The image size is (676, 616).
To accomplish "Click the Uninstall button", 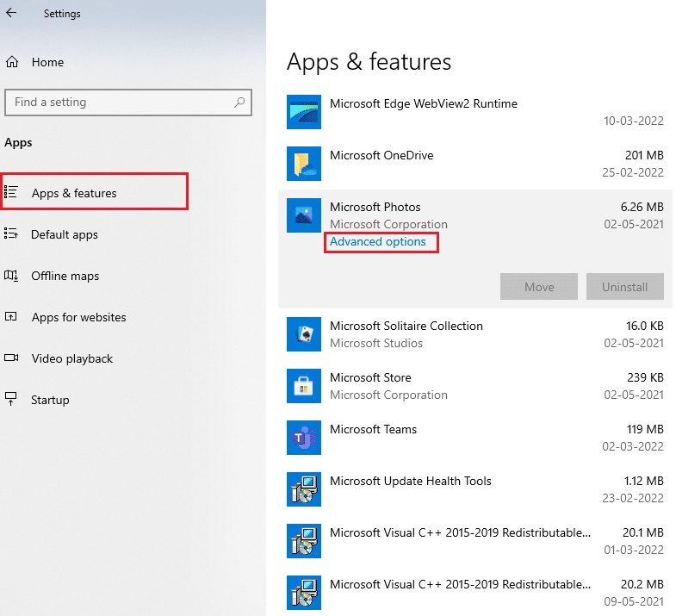I will (624, 286).
